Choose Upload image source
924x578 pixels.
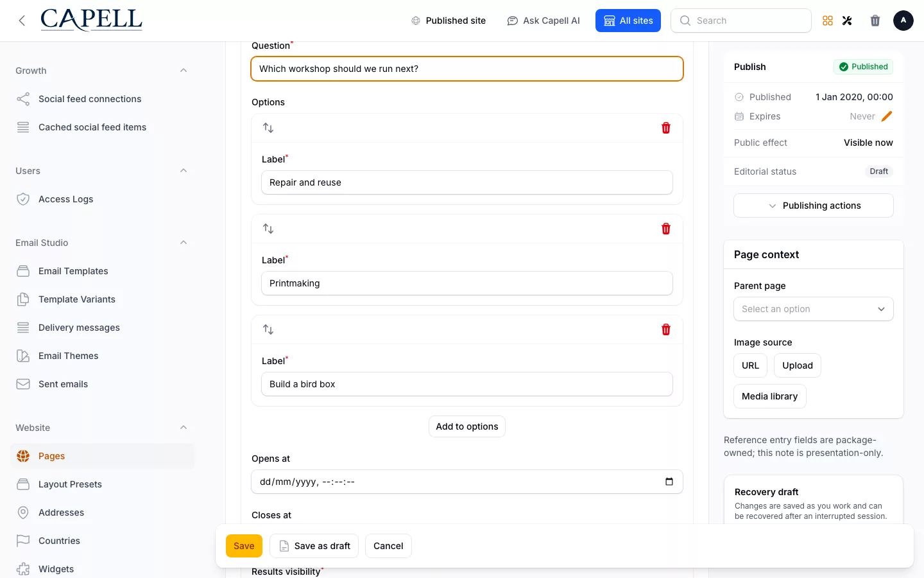[798, 365]
